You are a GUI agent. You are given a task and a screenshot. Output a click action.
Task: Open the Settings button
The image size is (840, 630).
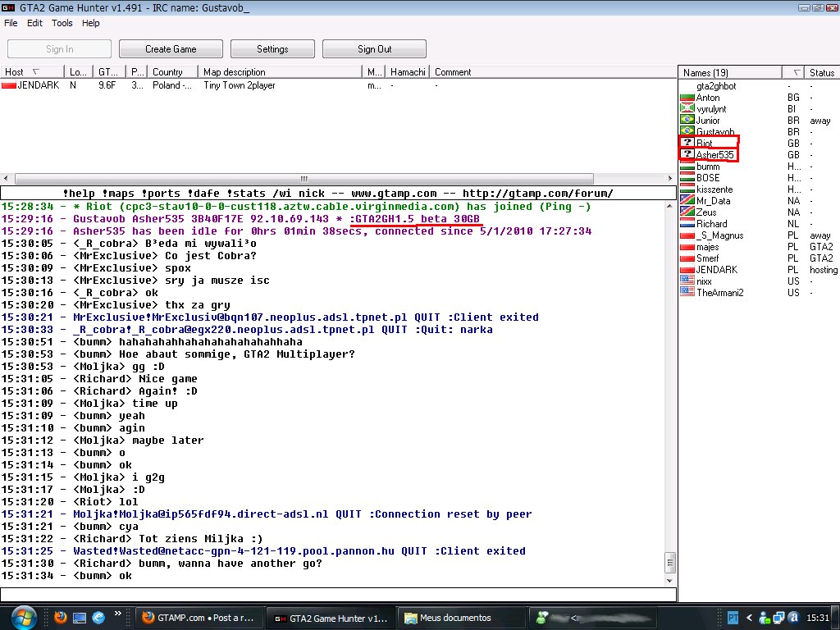pos(272,49)
